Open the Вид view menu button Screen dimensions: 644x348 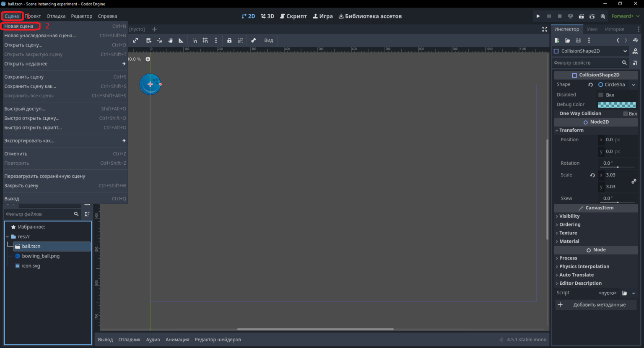tap(269, 40)
